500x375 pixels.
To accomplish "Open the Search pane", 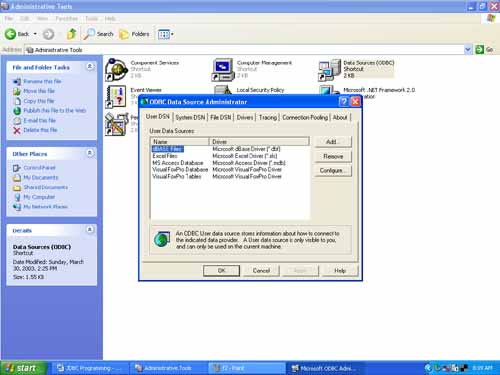I will tap(99, 34).
